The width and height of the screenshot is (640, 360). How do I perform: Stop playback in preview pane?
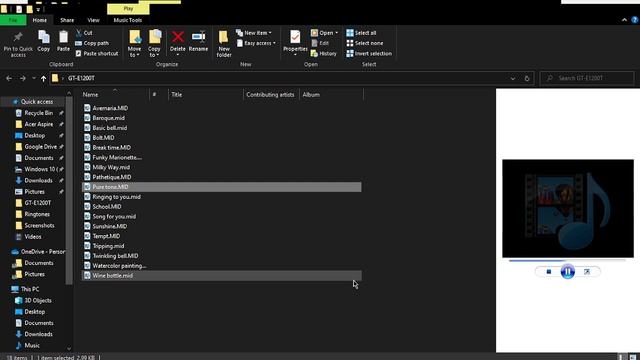[549, 271]
